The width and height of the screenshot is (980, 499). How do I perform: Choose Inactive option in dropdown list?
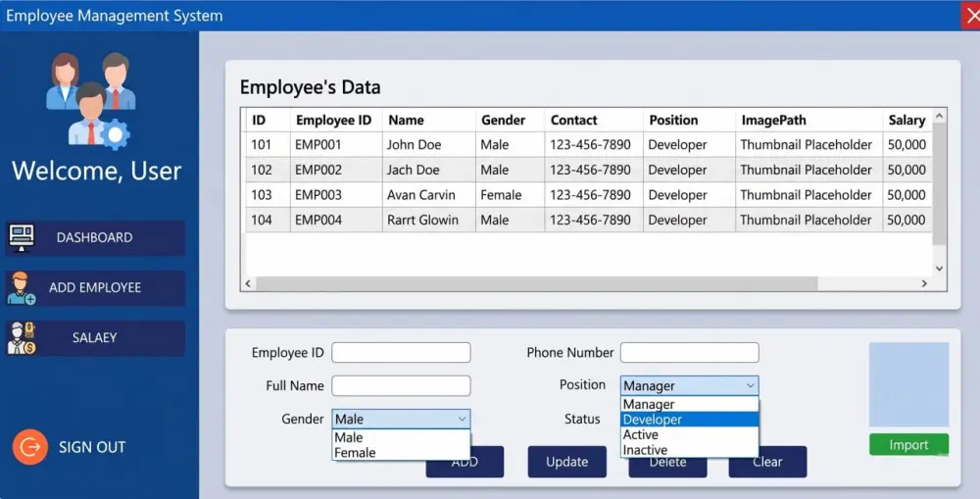point(689,450)
